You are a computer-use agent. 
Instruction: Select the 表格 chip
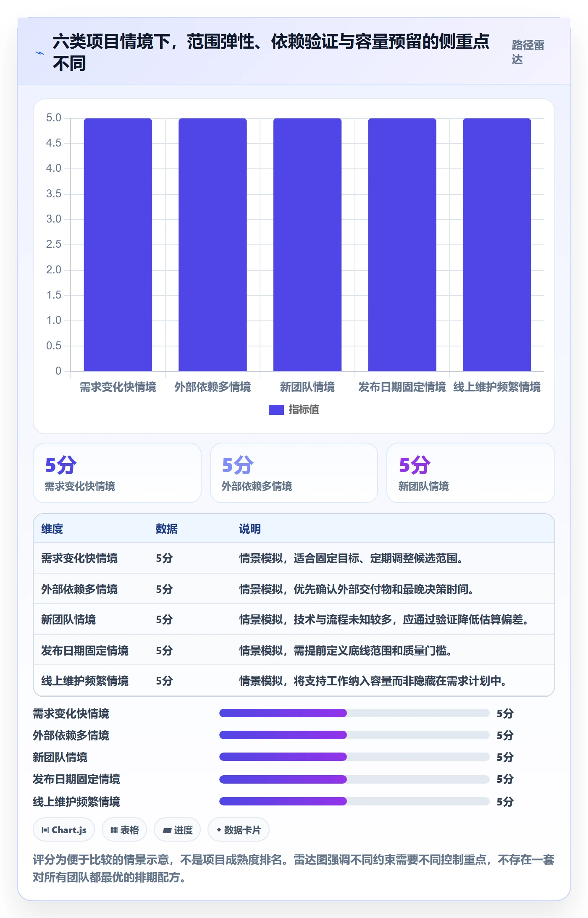coord(124,830)
